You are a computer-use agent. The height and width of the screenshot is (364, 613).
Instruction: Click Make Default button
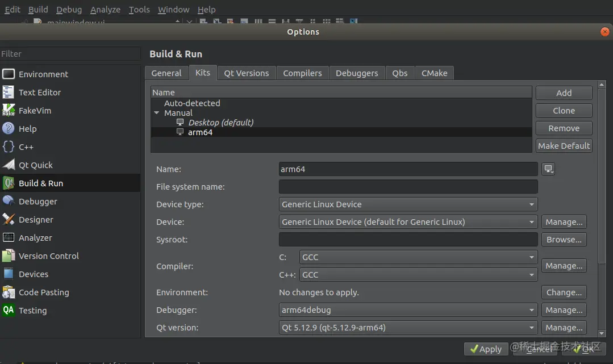[x=564, y=146]
